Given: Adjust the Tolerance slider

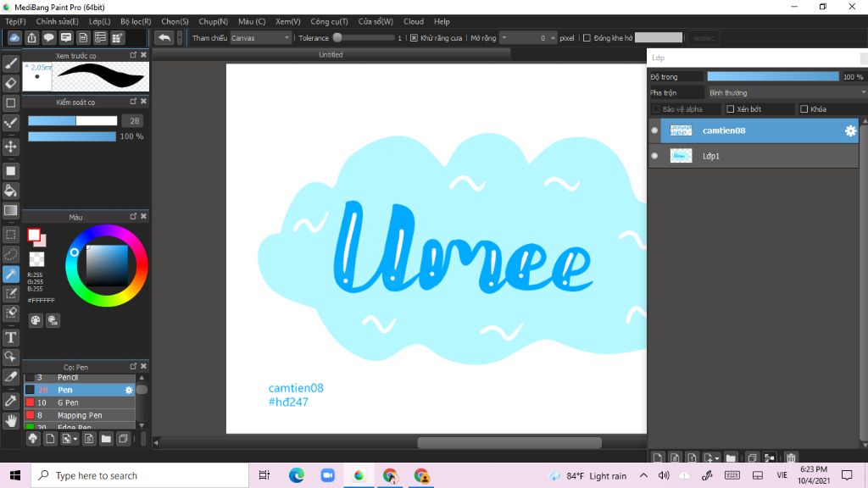Looking at the screenshot, I should click(365, 38).
